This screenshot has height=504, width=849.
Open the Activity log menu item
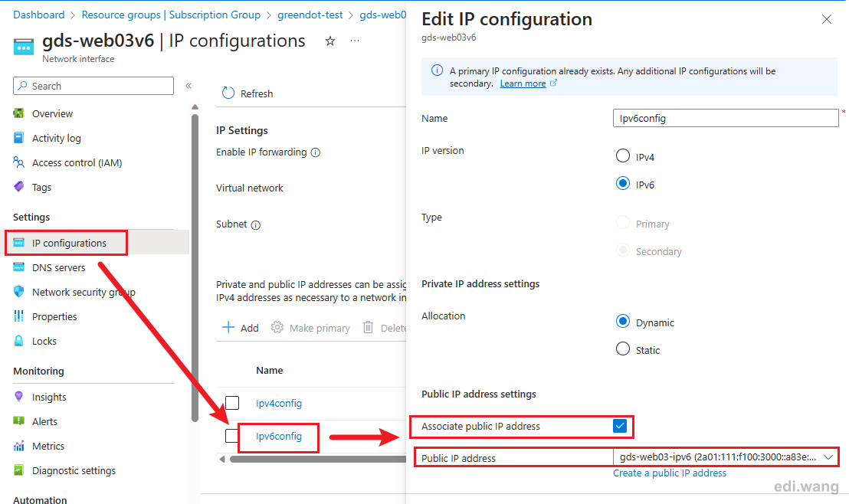pos(56,138)
